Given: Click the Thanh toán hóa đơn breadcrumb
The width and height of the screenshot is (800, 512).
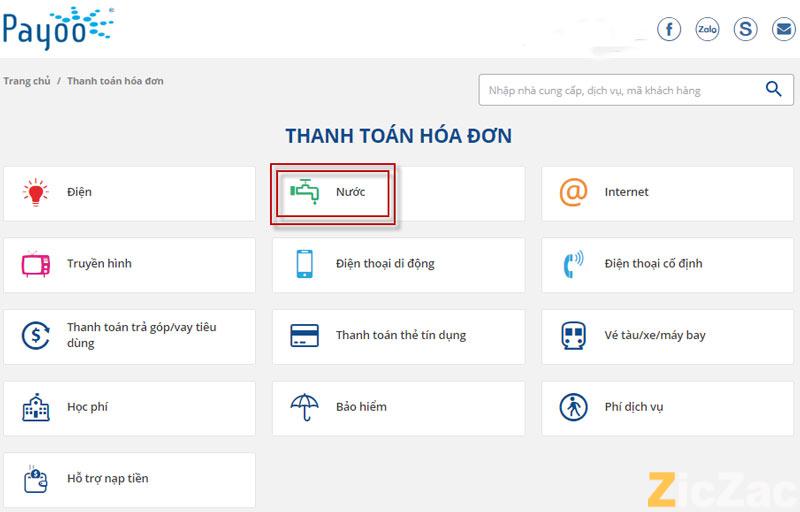Looking at the screenshot, I should click(115, 81).
